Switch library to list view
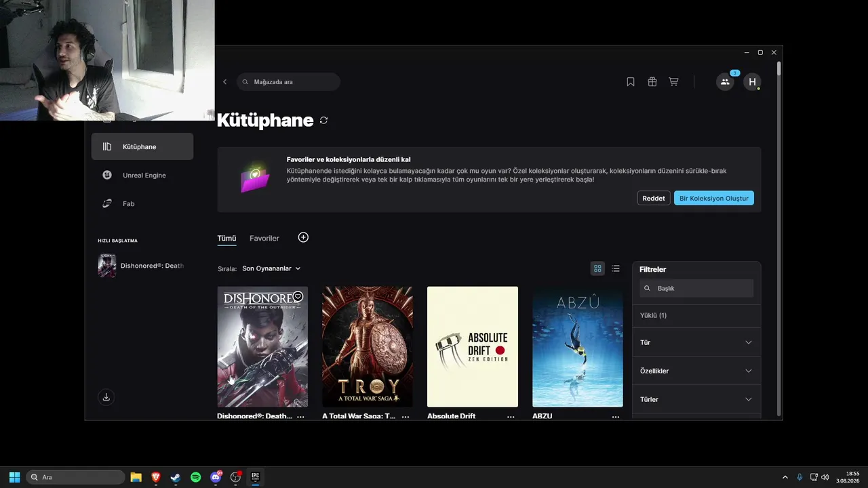Image resolution: width=868 pixels, height=488 pixels. click(x=616, y=268)
